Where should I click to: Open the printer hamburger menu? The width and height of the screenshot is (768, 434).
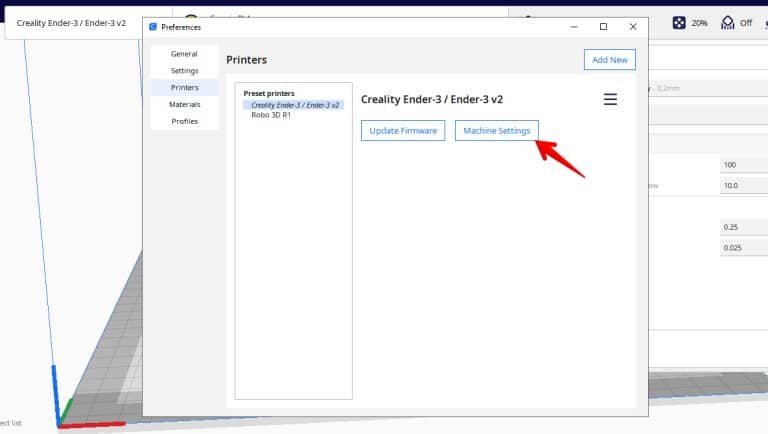point(610,99)
